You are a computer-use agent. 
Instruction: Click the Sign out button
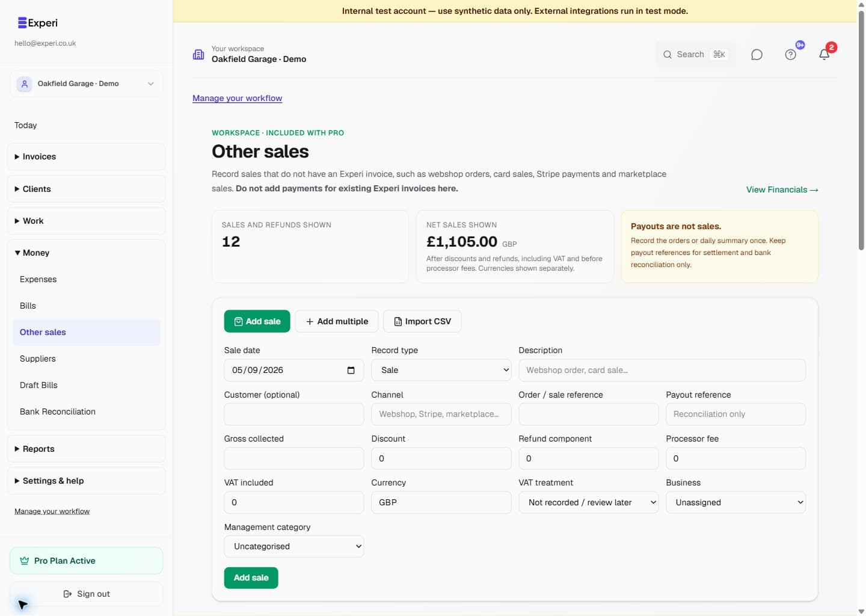[x=87, y=594]
